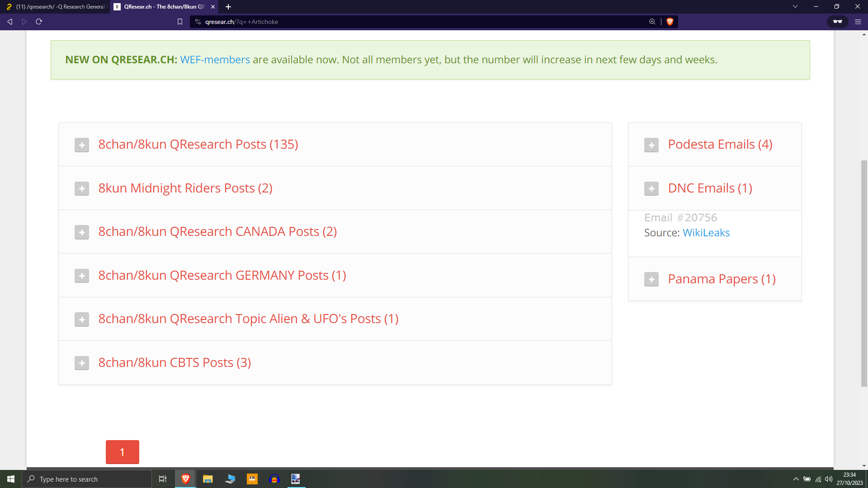Expand 8kun Midnight Riders Posts plus icon
Viewport: 868px width, 488px height.
click(x=82, y=188)
